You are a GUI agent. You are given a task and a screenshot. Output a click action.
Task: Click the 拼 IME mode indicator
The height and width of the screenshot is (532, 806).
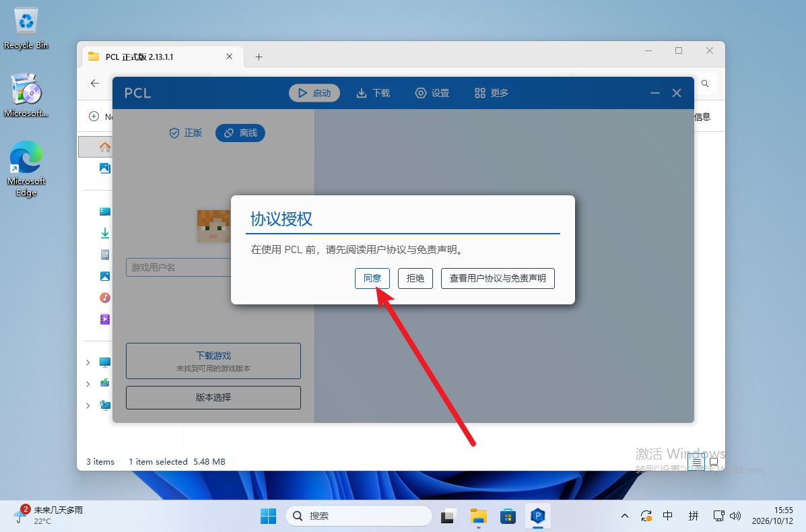pos(694,516)
